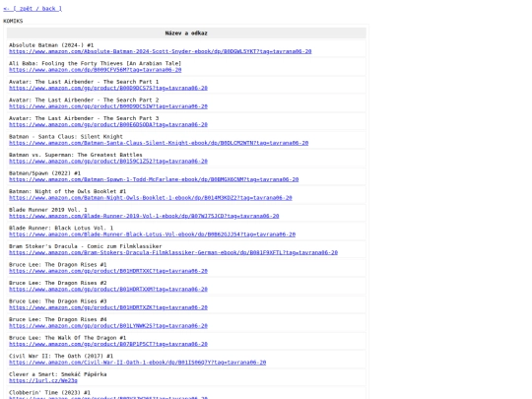Open link under Avatar The Search Part 2
The height and width of the screenshot is (399, 532).
coord(108,106)
